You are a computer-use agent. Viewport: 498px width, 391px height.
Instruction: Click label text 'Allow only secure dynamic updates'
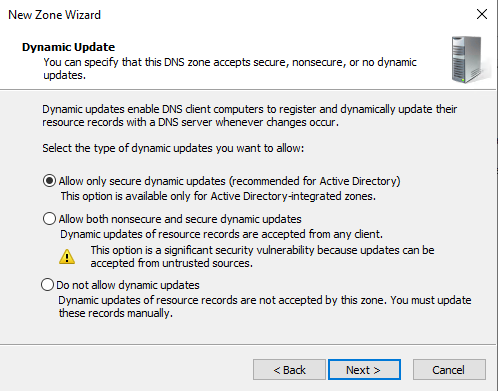point(142,181)
